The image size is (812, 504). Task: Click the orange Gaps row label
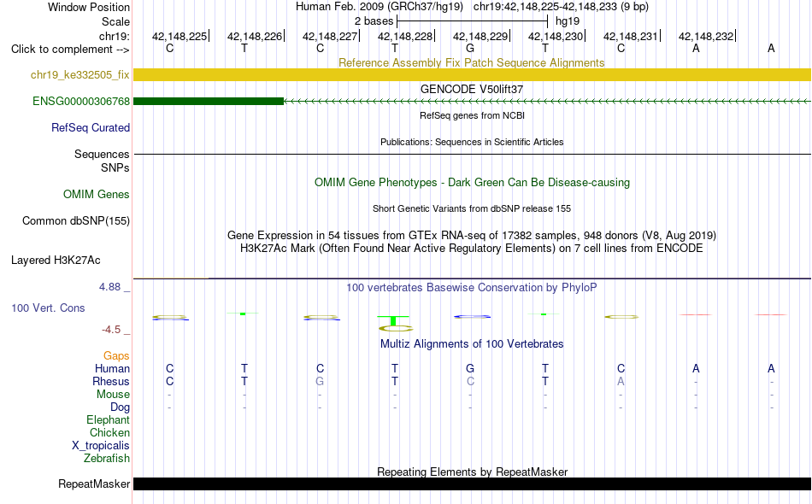(x=116, y=356)
